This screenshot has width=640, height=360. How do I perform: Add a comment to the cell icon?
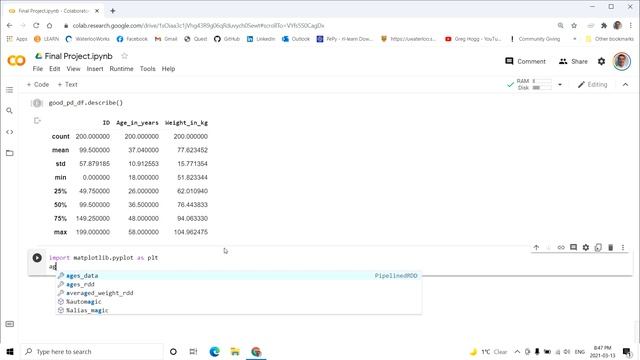(573, 247)
